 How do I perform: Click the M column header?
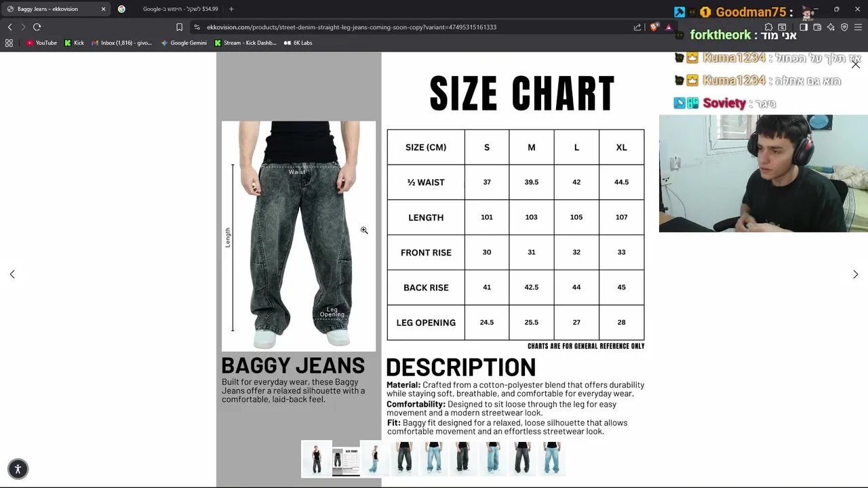[x=532, y=147]
